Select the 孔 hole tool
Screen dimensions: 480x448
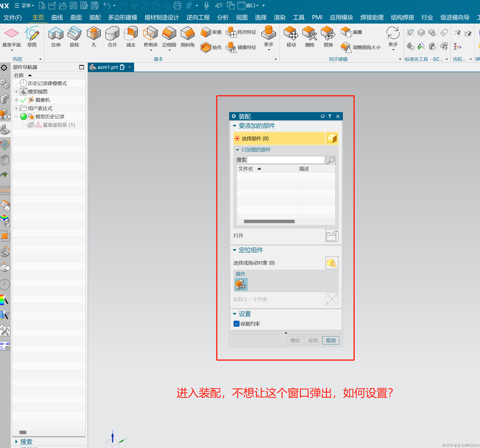[x=94, y=37]
